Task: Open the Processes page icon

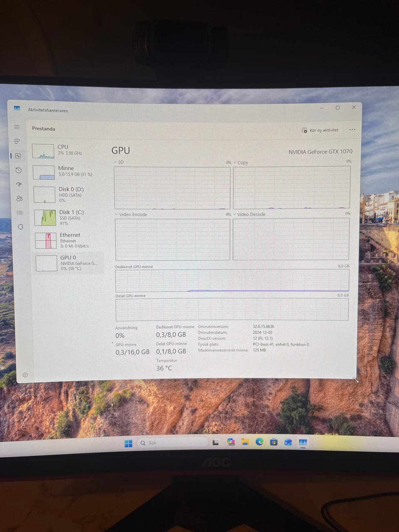Action: 17,141
